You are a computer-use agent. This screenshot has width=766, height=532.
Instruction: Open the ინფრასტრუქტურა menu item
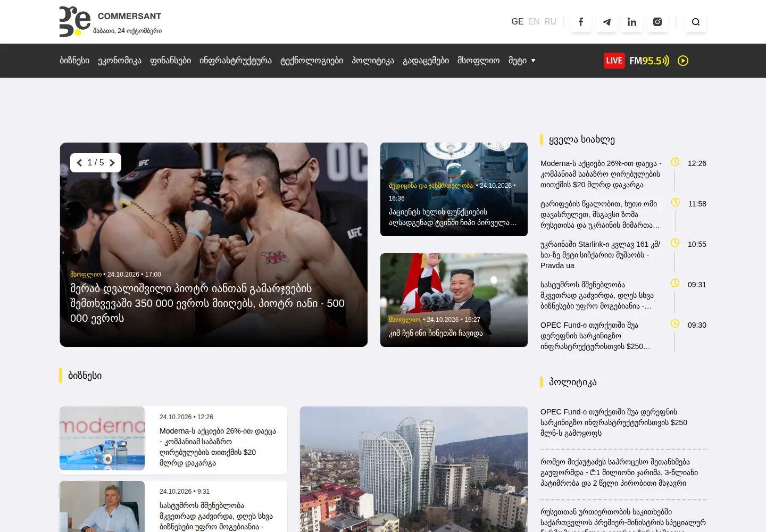[x=236, y=61]
